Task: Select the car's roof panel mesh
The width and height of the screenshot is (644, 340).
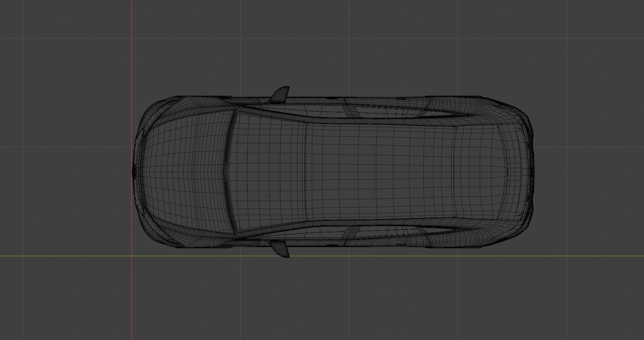Action: coord(380,172)
